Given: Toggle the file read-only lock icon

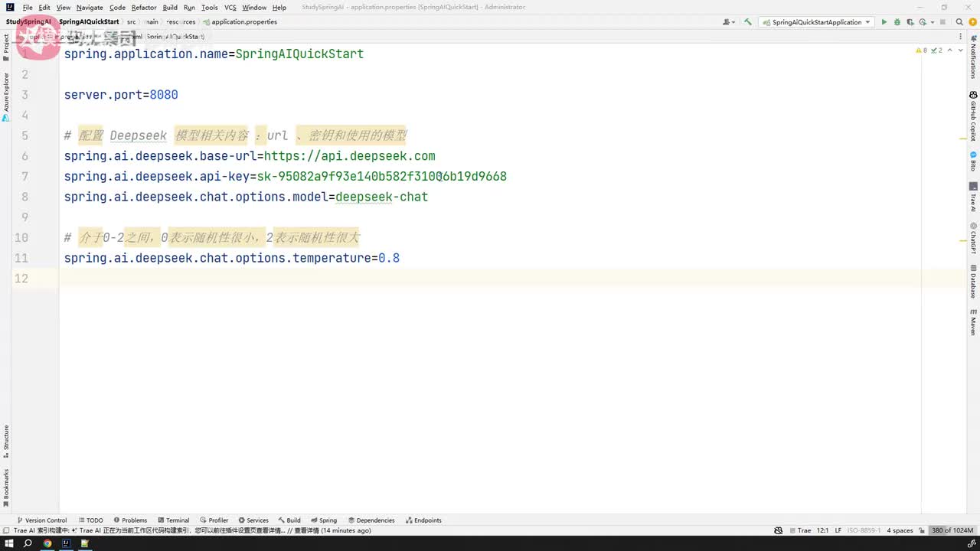Looking at the screenshot, I should [923, 530].
